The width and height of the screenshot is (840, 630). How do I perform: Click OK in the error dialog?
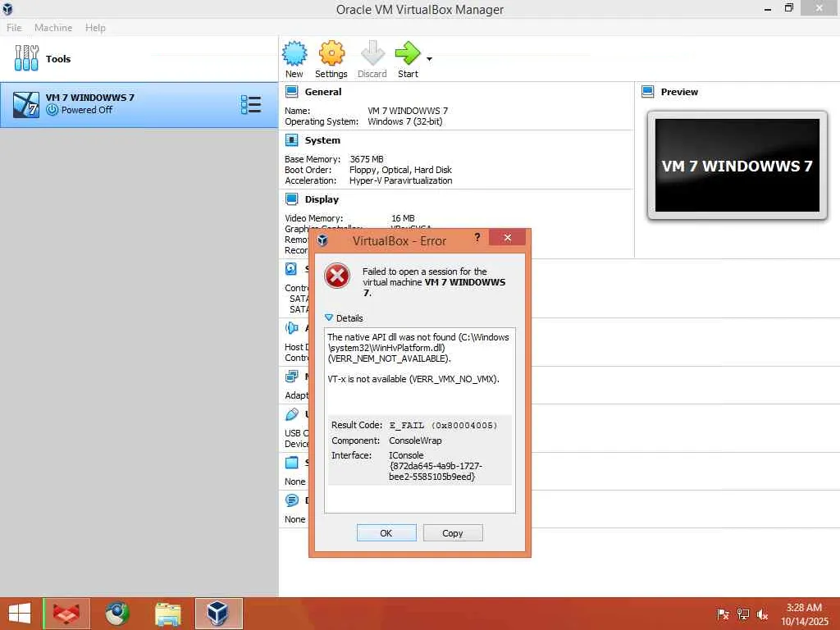386,533
